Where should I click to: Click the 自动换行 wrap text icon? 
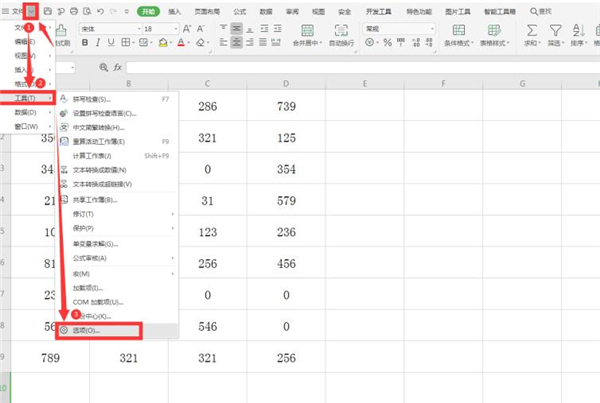pyautogui.click(x=341, y=31)
